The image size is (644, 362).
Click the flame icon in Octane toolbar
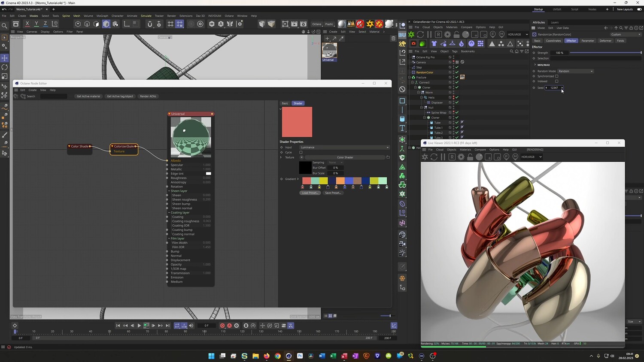click(x=462, y=44)
